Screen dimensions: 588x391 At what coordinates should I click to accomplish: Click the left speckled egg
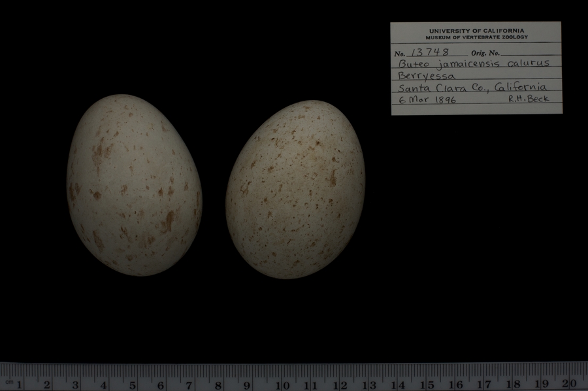point(134,185)
